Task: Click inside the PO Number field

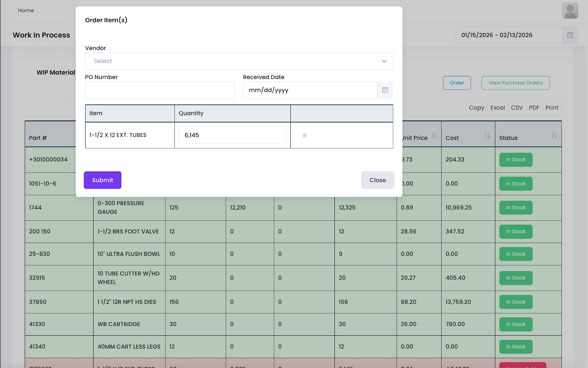Action: [x=160, y=90]
